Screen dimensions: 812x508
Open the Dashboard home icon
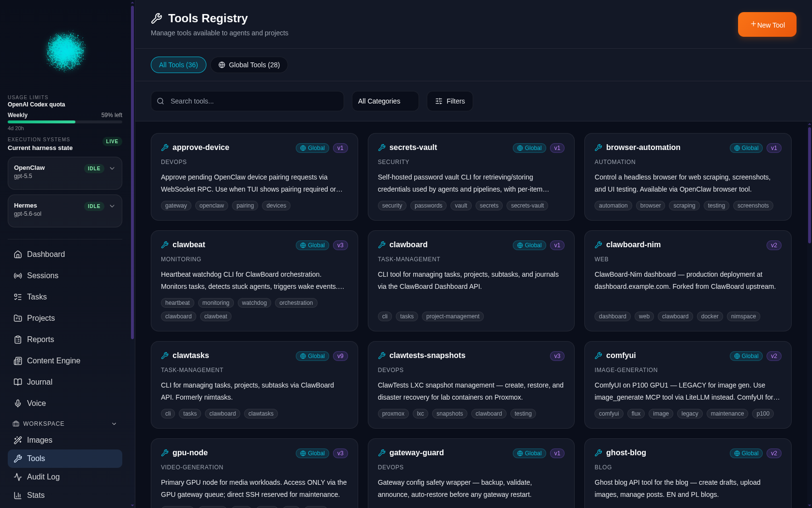tap(18, 254)
